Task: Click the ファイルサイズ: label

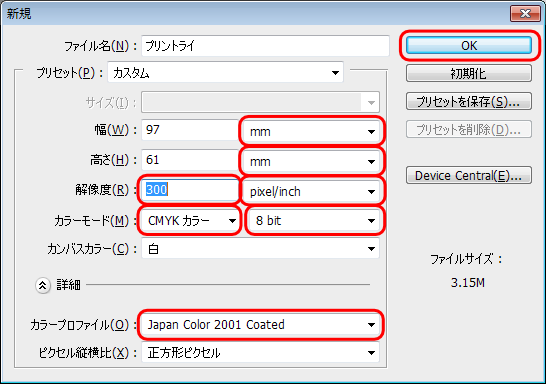Action: click(x=466, y=259)
